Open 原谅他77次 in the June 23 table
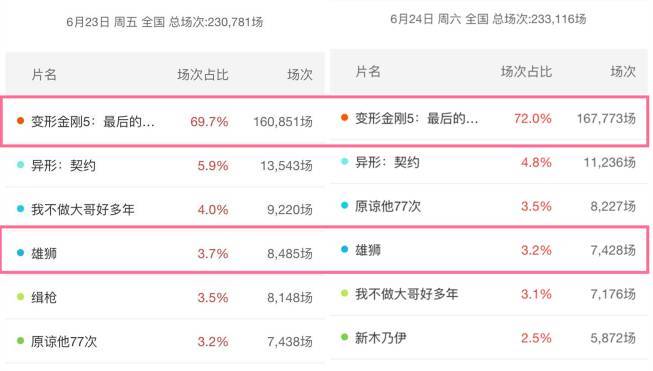Image resolution: width=653 pixels, height=371 pixels. 165,341
